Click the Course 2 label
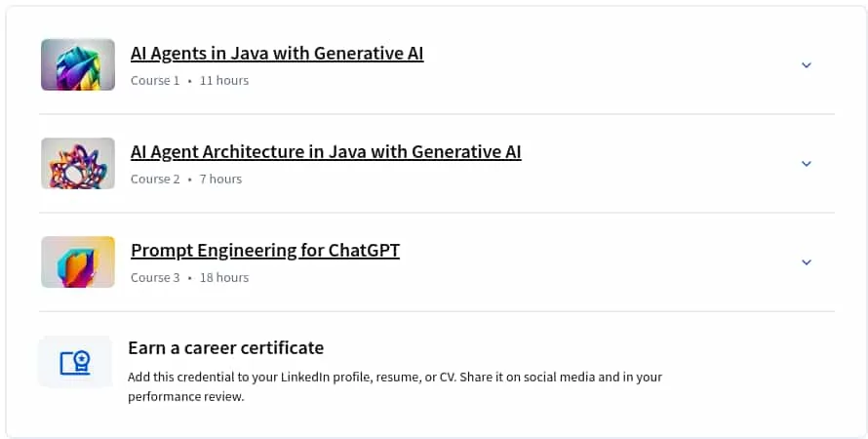The height and width of the screenshot is (439, 868). click(155, 179)
